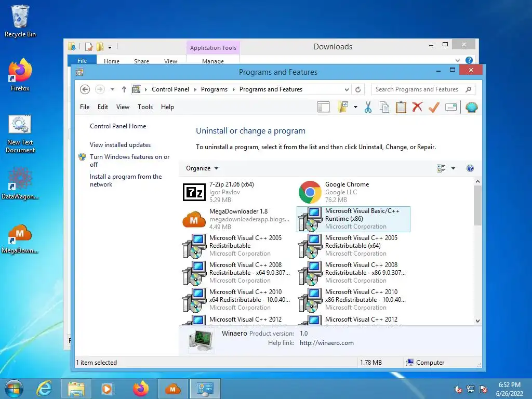Select the Google Chrome program icon
Screen dimensions: 532x399
(310, 192)
